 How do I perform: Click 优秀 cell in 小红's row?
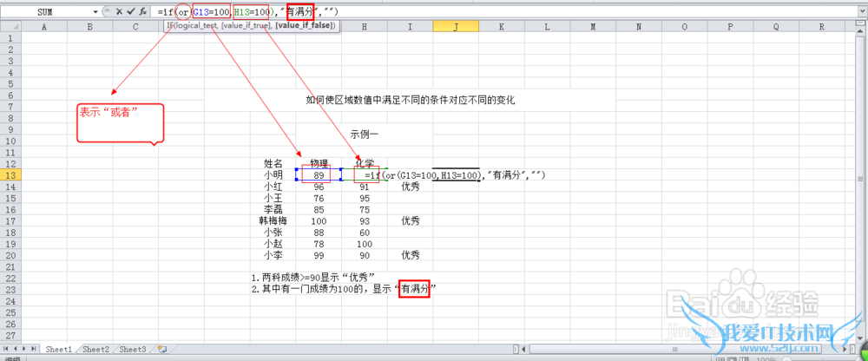(x=411, y=187)
